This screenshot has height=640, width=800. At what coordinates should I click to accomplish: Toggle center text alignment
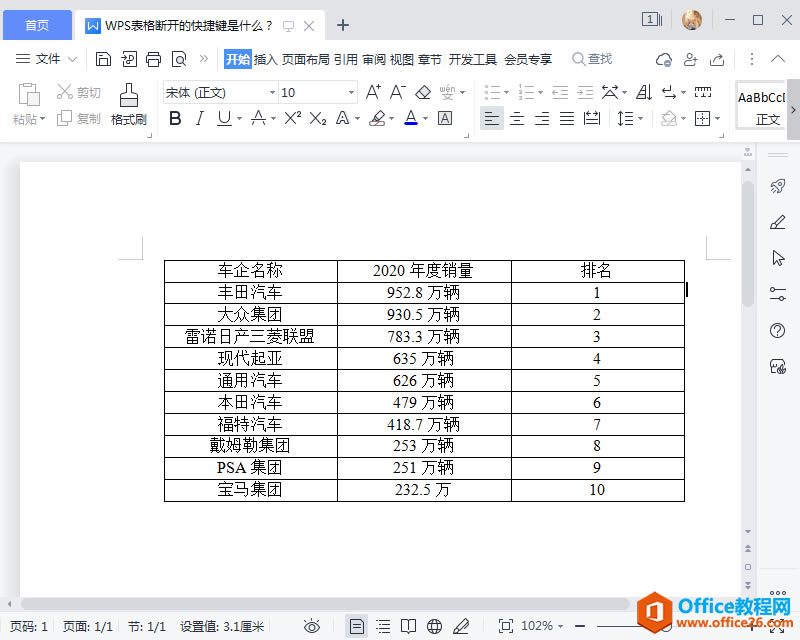517,118
